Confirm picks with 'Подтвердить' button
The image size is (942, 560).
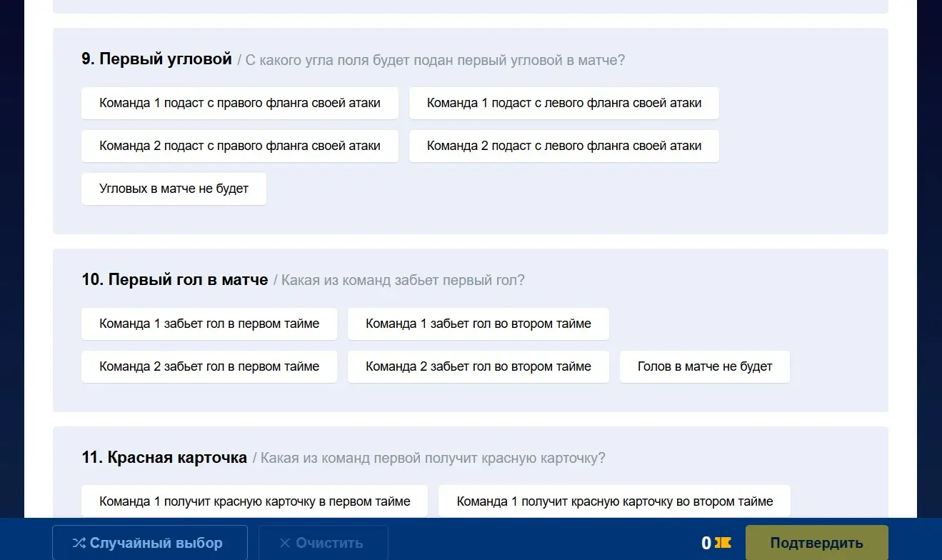click(x=816, y=543)
